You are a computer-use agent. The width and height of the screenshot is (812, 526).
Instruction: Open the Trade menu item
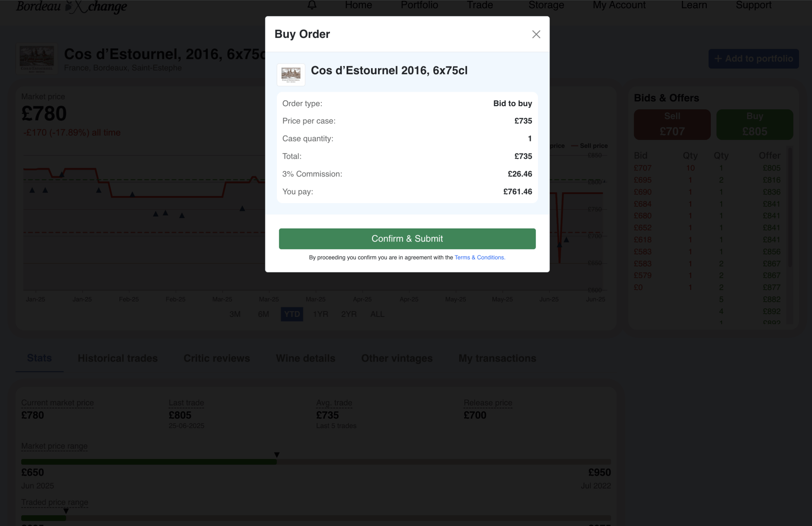click(x=480, y=5)
